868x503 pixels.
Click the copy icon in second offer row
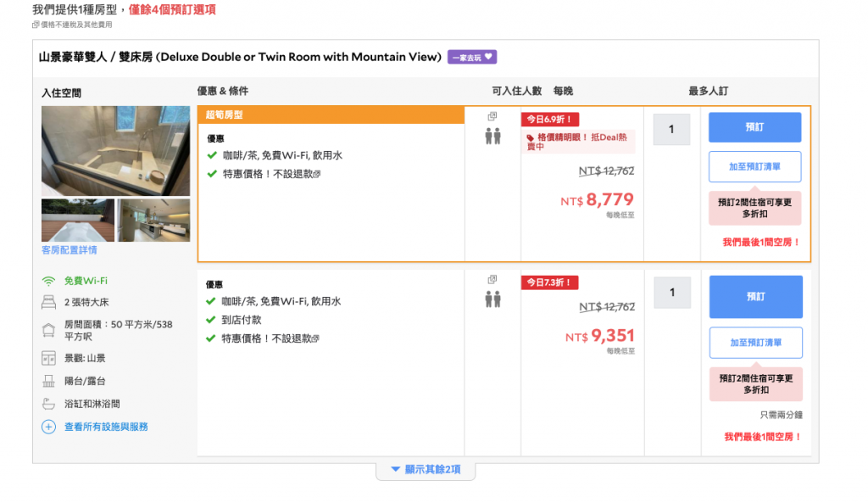point(492,280)
